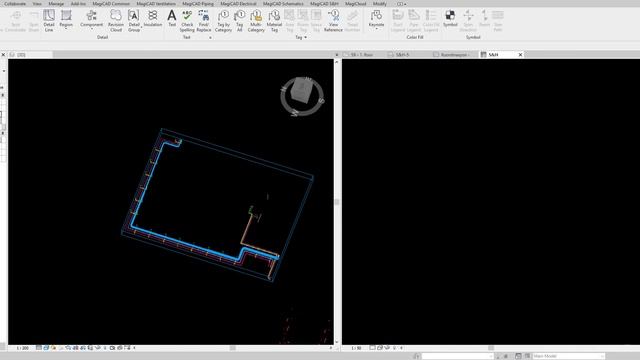Click the Color Fill Legend tool
640x360 pixels.
431,21
